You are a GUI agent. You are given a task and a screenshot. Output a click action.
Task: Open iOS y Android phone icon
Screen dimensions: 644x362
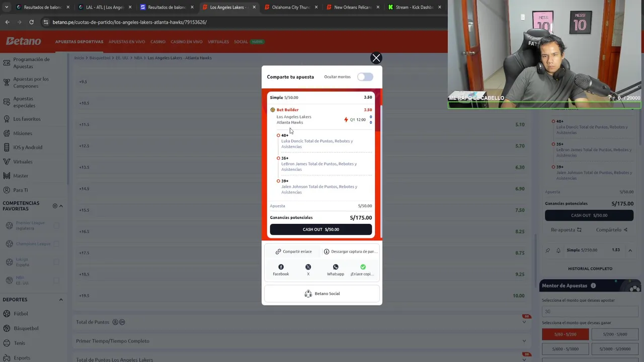point(7,147)
